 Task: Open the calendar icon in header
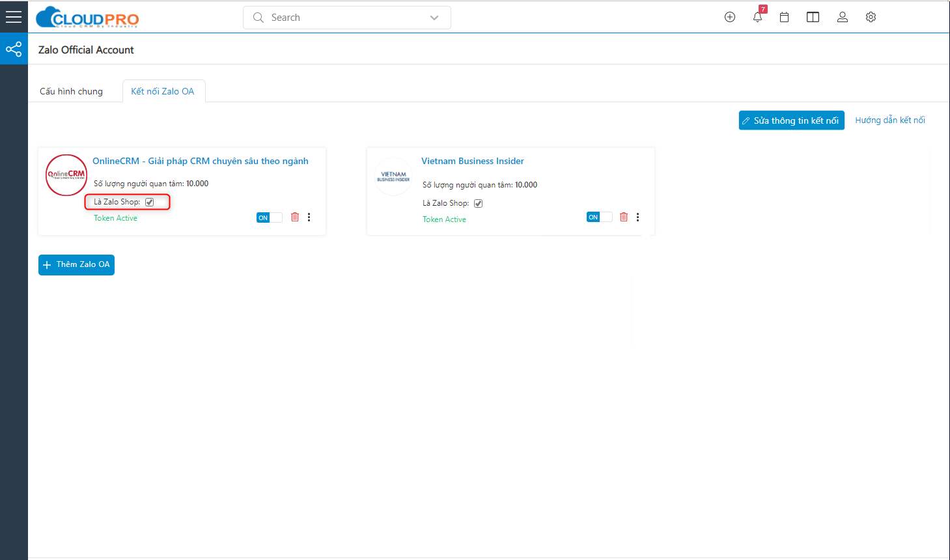point(785,18)
